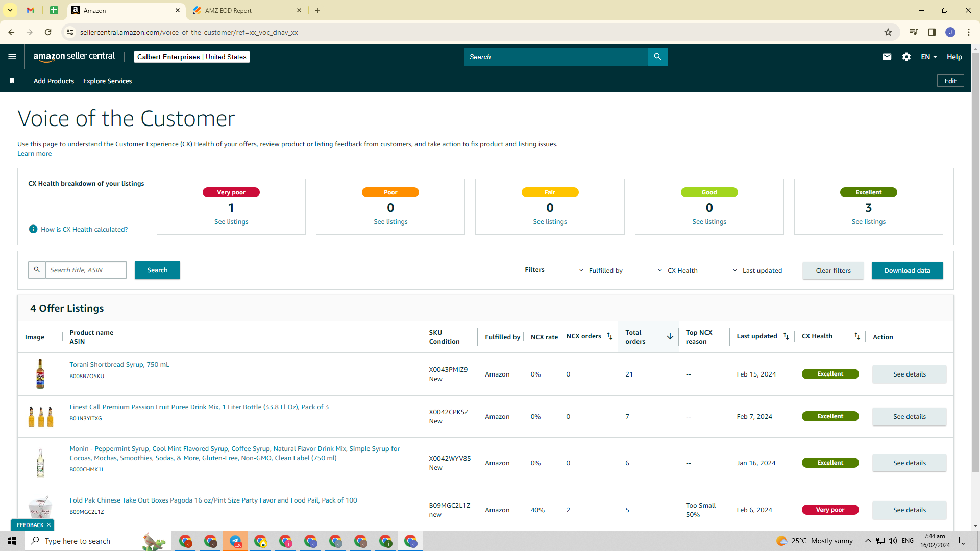Open the settings gear icon

click(906, 57)
